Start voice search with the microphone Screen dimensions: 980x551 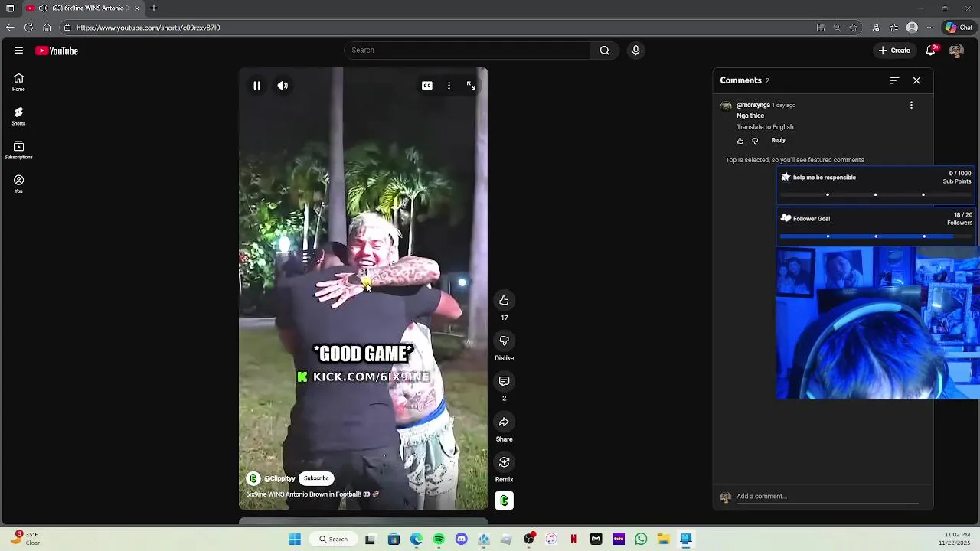[x=635, y=51]
